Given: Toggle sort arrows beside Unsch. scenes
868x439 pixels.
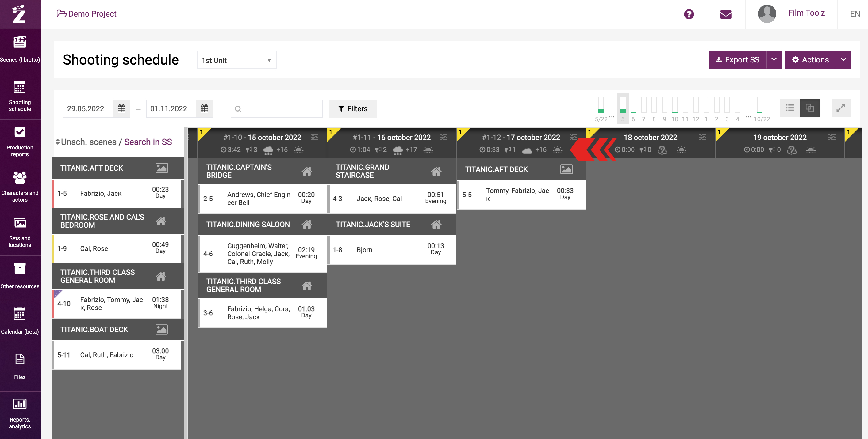Looking at the screenshot, I should (x=57, y=142).
